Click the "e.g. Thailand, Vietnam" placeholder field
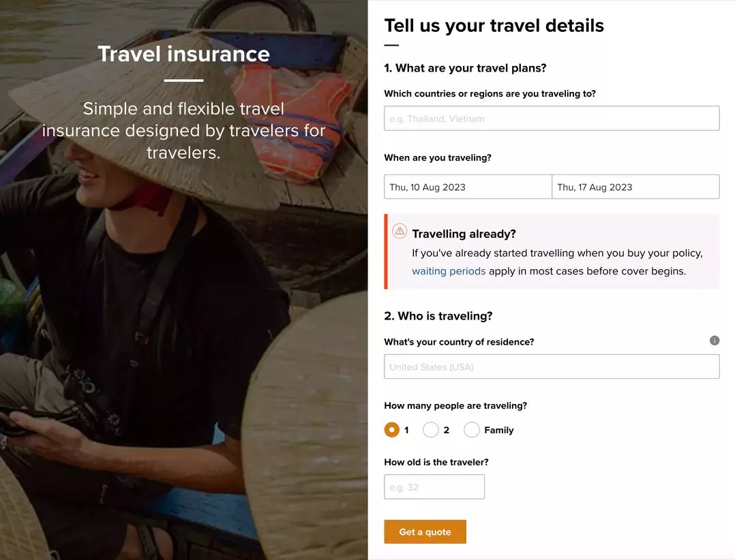This screenshot has height=560, width=735. click(551, 118)
